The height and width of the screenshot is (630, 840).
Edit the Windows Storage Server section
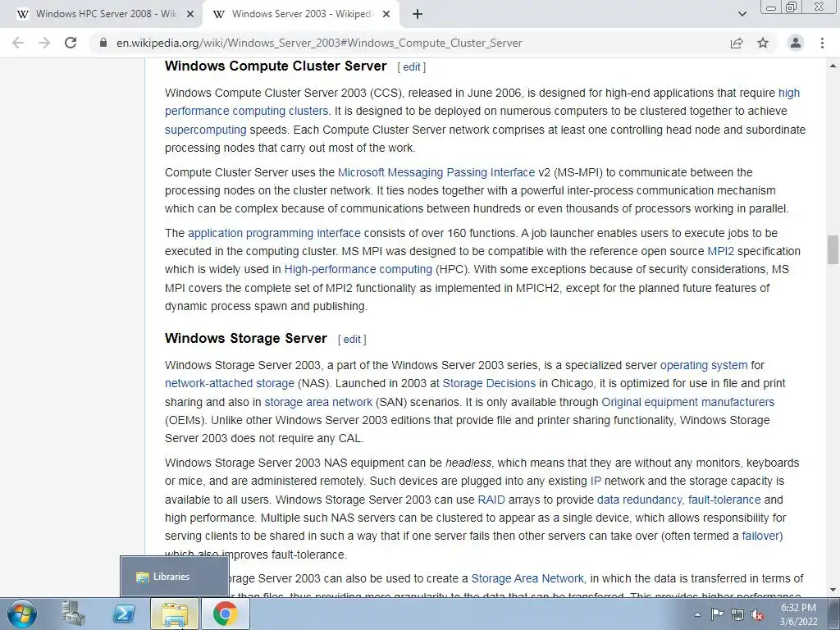[x=352, y=339]
